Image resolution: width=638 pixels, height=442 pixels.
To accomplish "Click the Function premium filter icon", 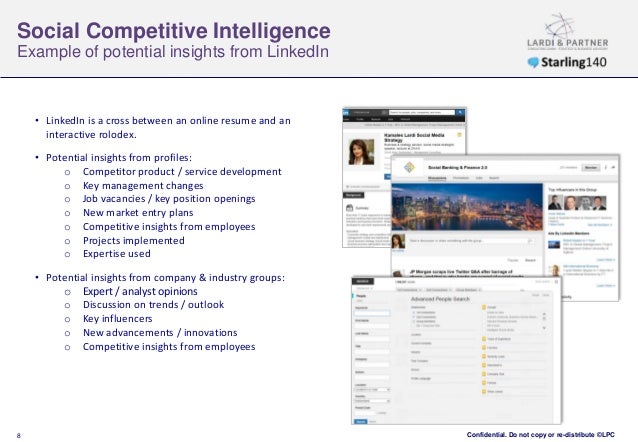I will (484, 348).
